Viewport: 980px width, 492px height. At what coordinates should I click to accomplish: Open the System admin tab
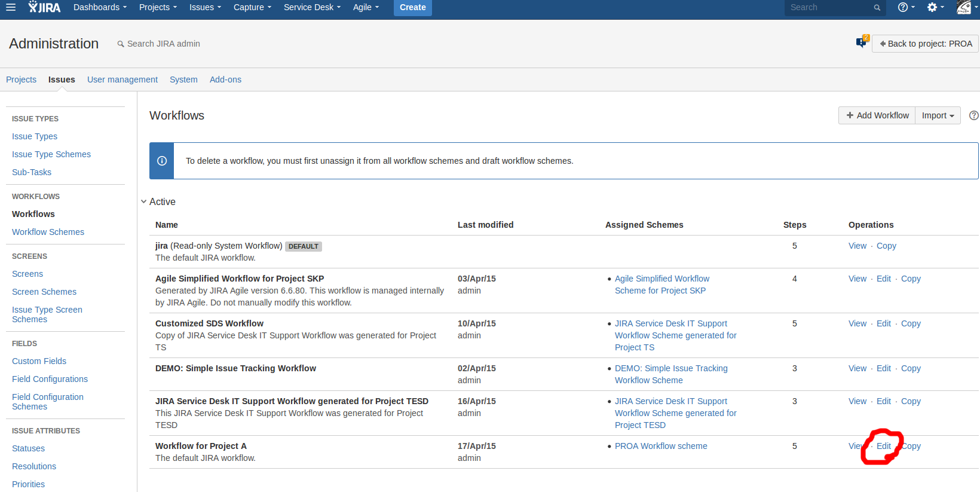pos(183,80)
